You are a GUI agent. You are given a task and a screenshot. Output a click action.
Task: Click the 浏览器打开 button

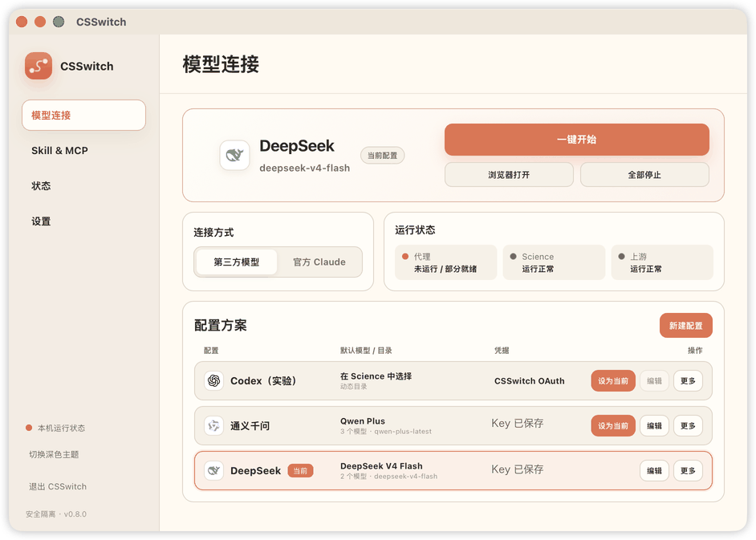tap(509, 175)
